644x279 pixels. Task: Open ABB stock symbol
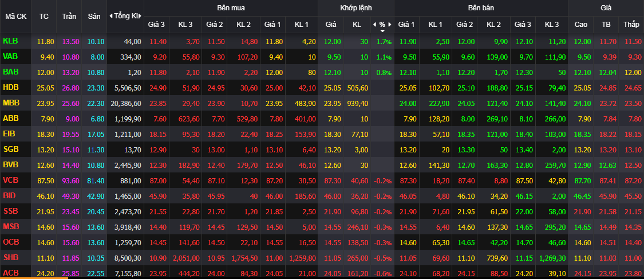click(x=10, y=119)
